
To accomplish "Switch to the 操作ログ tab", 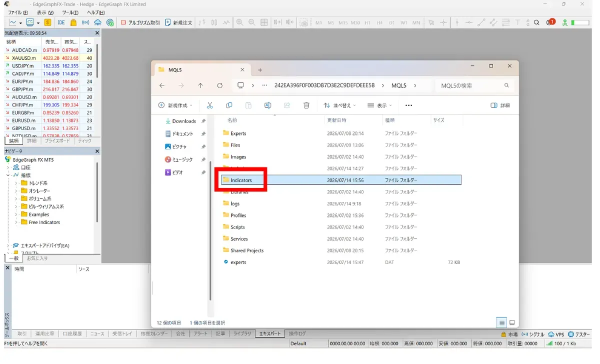I will [297, 333].
